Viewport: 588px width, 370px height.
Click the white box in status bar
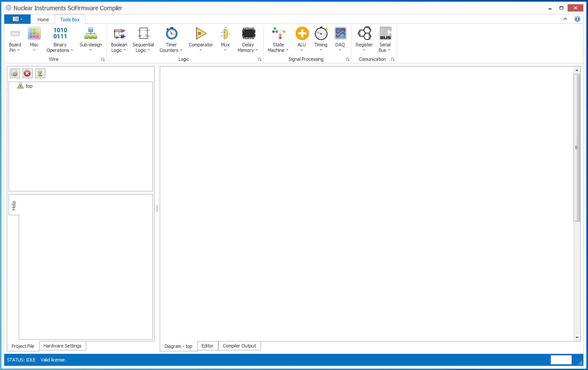pos(561,360)
